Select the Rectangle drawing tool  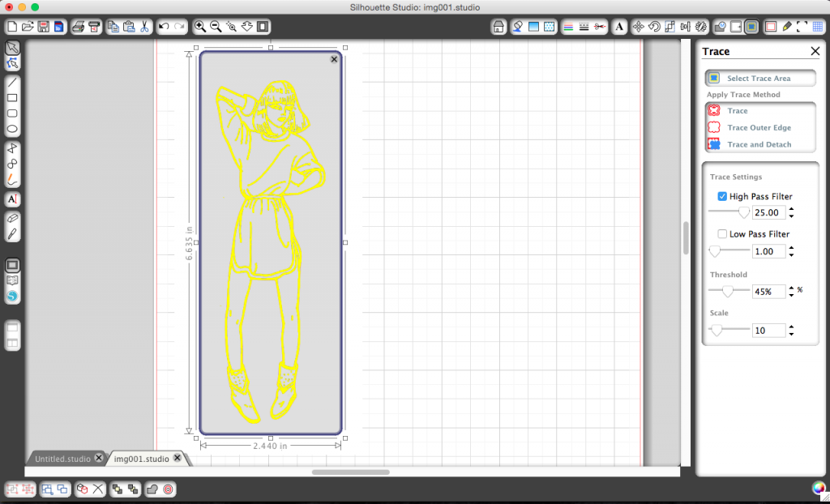coord(12,98)
